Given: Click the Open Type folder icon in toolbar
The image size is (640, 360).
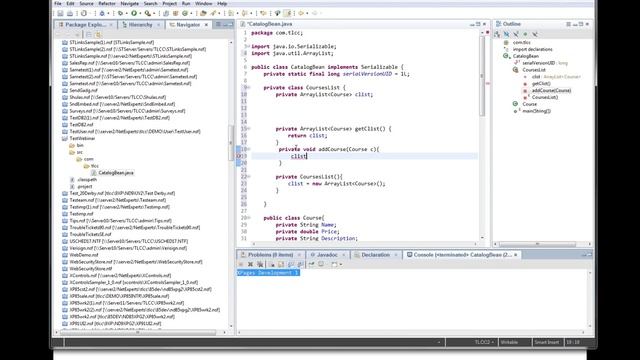Looking at the screenshot, I should coord(203,13).
